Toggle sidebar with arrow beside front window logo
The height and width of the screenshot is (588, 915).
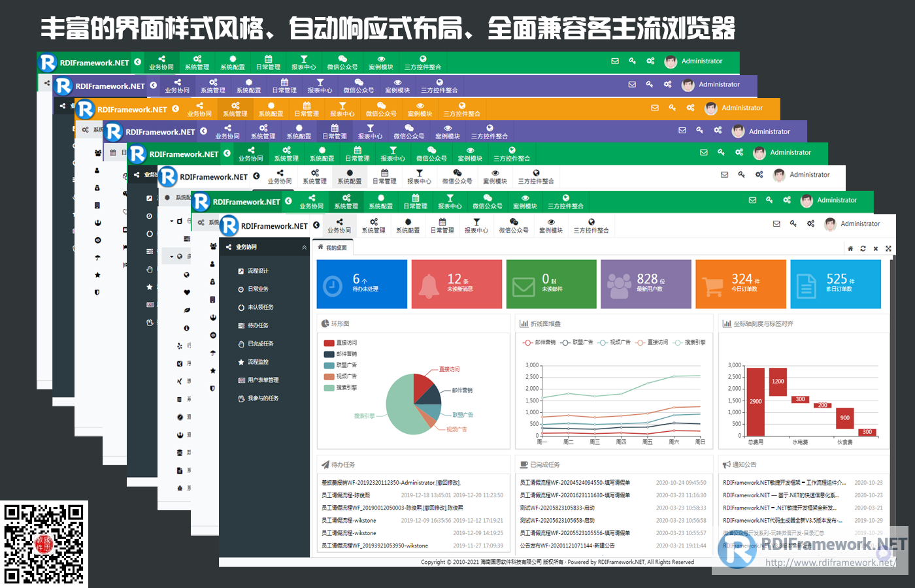pos(316,225)
